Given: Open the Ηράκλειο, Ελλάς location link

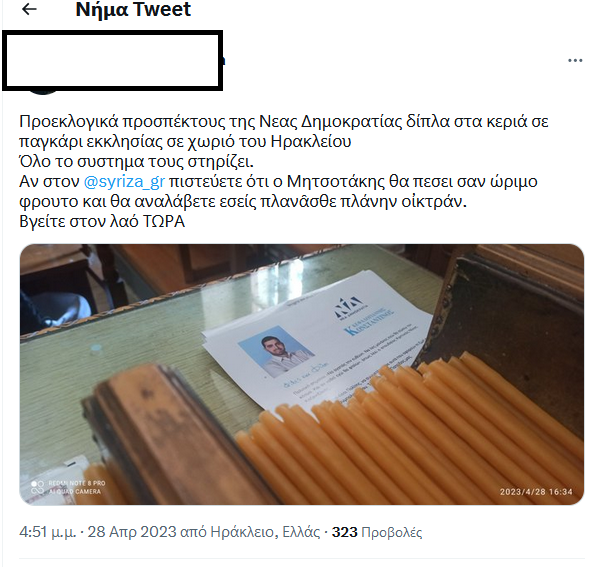Looking at the screenshot, I should click(265, 532).
